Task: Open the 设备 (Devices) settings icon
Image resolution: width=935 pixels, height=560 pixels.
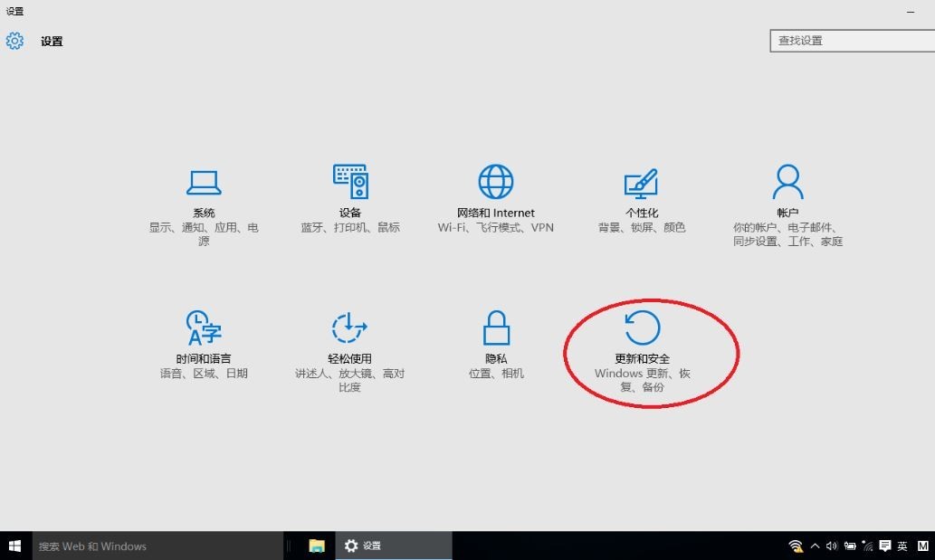Action: point(350,182)
